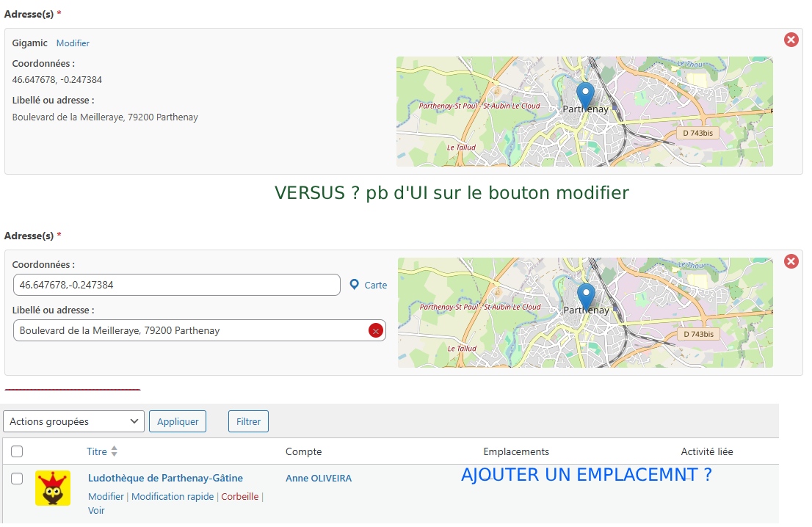Screen dimensions: 812x527
Task: Click into the Coordonnées input field
Action: coord(176,285)
